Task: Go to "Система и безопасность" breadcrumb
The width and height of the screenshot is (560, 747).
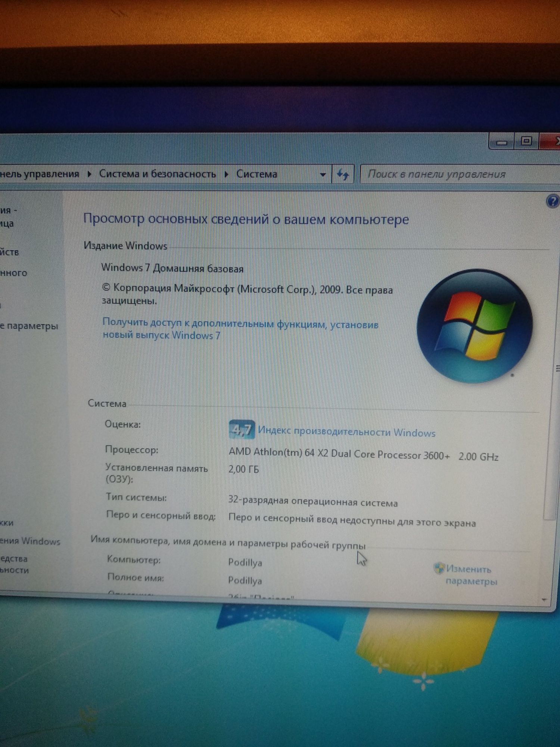Action: 158,174
